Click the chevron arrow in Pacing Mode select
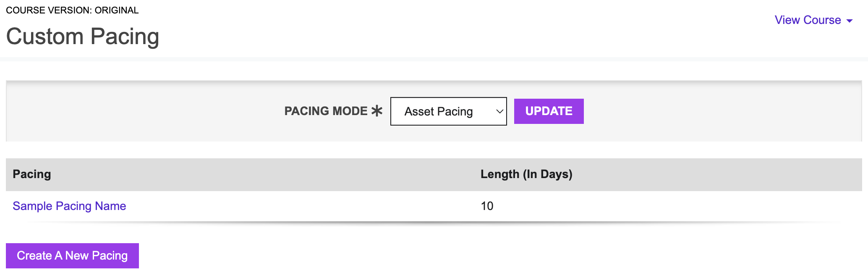Image resolution: width=868 pixels, height=273 pixels. 499,111
